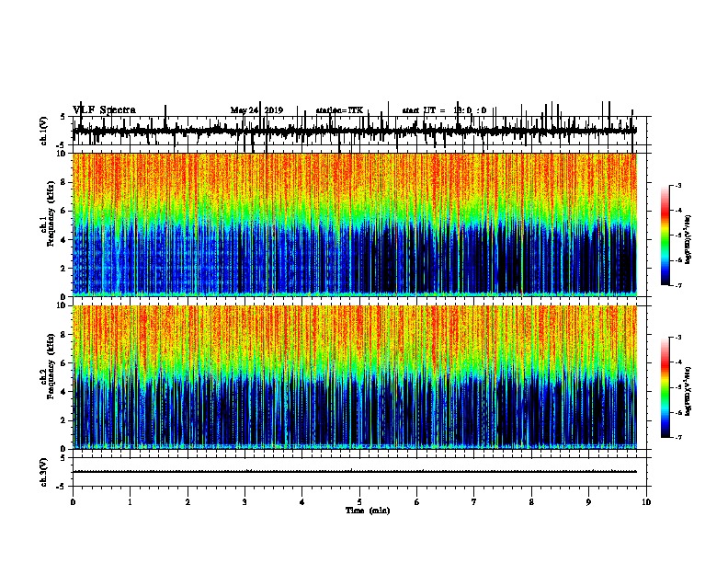Select the "Time (min)" axis title

coord(368,511)
